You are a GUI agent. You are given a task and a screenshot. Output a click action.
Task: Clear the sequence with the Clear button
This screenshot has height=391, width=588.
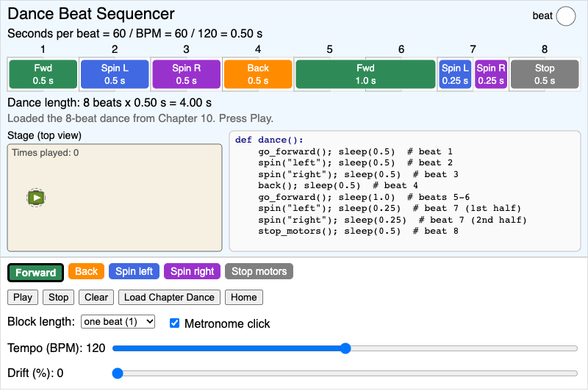click(96, 297)
